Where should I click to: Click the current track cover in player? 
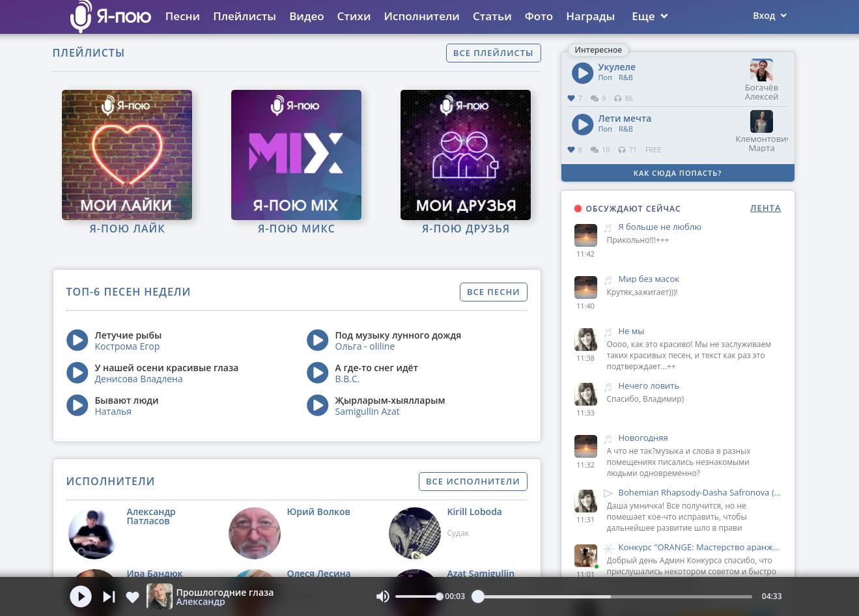pos(160,596)
